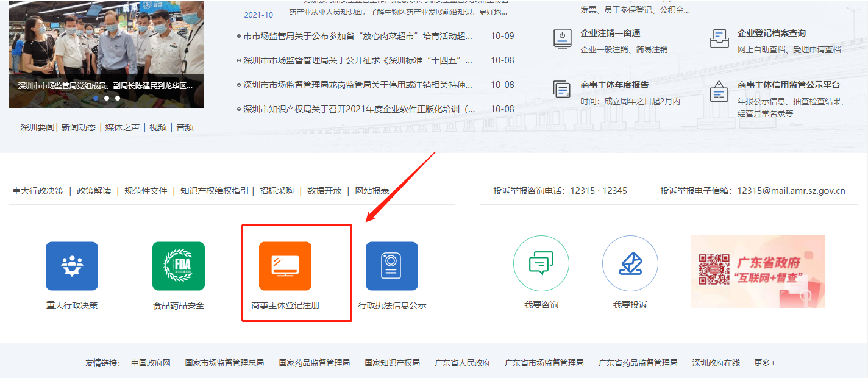Click the 商事主体年度报告 document icon
This screenshot has width=868, height=378.
coord(561,88)
